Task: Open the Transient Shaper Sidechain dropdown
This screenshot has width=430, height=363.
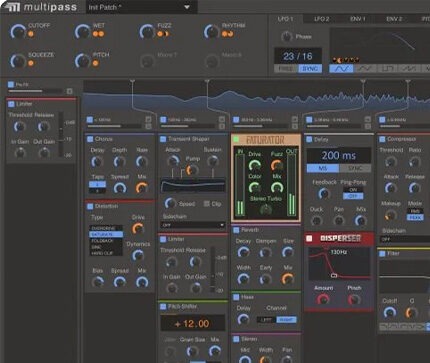Action: 193,225
